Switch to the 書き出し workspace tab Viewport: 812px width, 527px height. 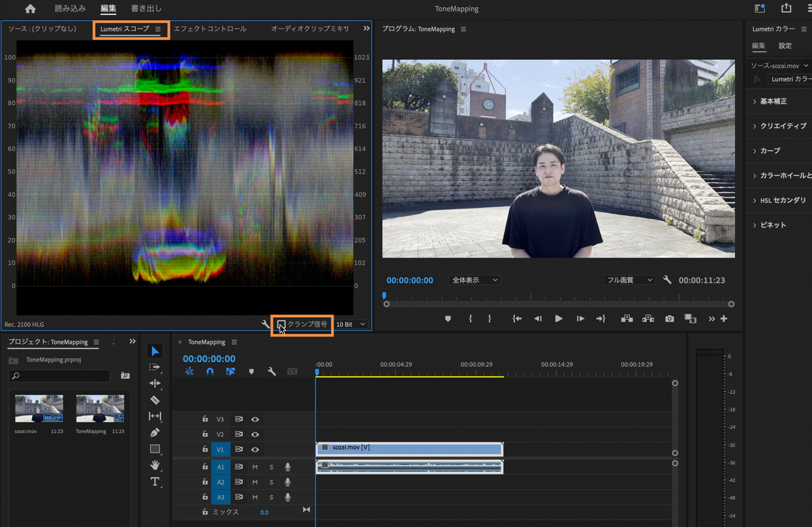[146, 8]
